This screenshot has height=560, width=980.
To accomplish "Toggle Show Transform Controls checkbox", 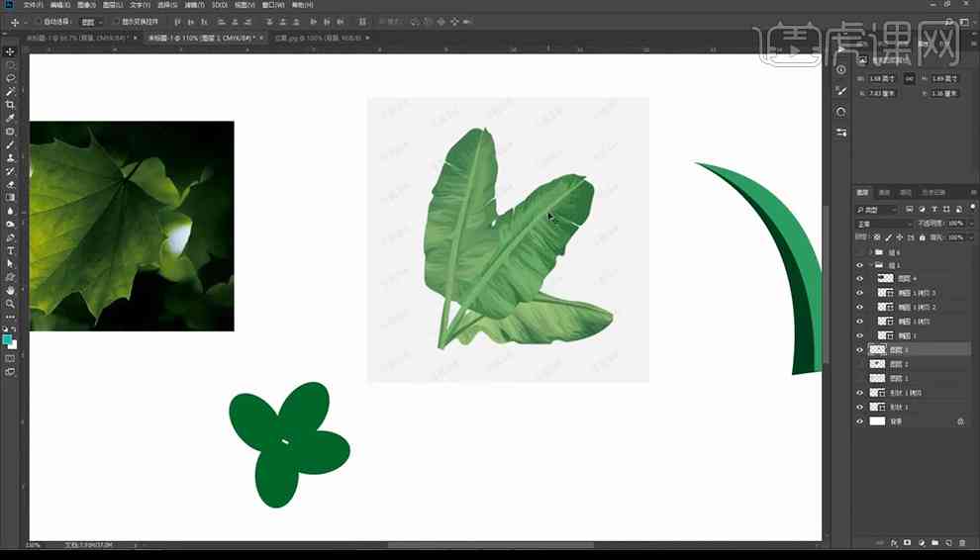I will click(x=116, y=21).
